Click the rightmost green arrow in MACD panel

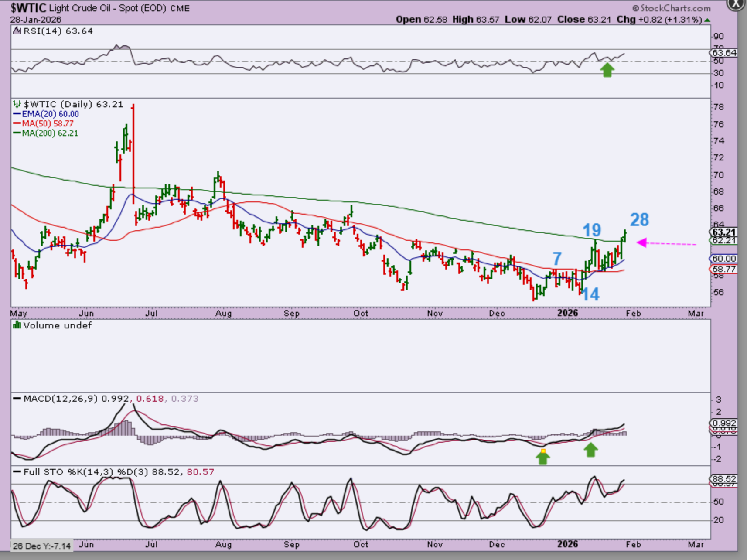[x=590, y=450]
